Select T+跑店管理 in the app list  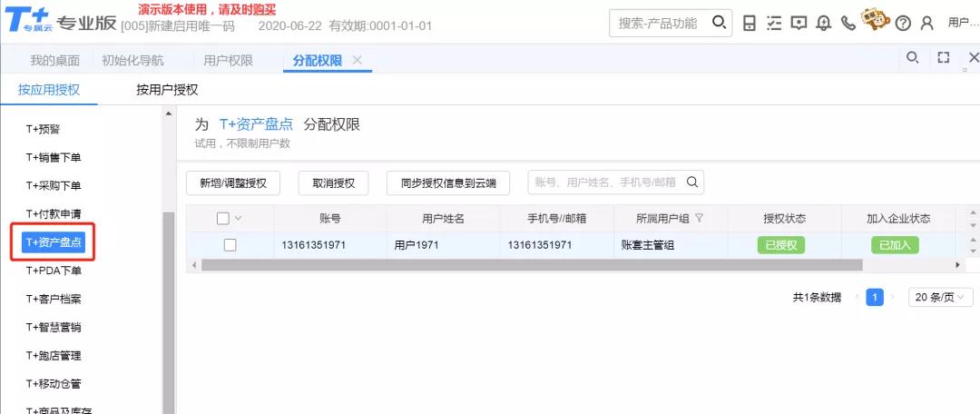pyautogui.click(x=54, y=356)
